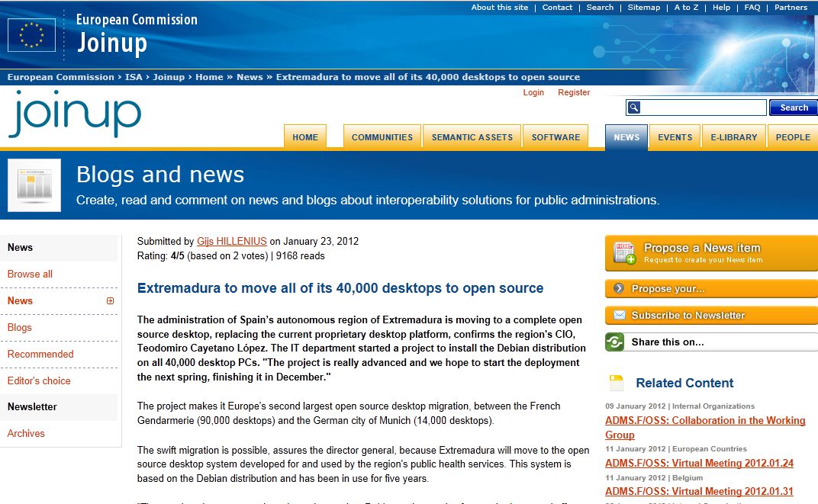Switch to the E-LIBRARY tab
818x504 pixels.
click(734, 137)
